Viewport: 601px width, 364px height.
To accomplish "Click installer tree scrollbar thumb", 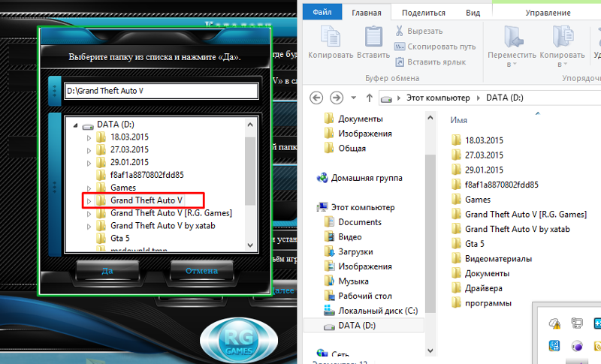I will [x=250, y=171].
